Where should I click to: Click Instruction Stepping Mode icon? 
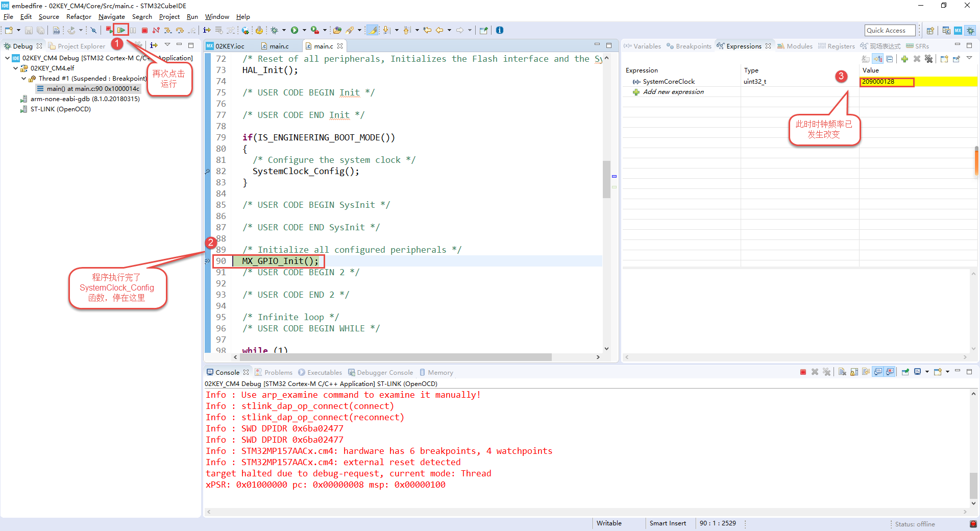pos(207,30)
